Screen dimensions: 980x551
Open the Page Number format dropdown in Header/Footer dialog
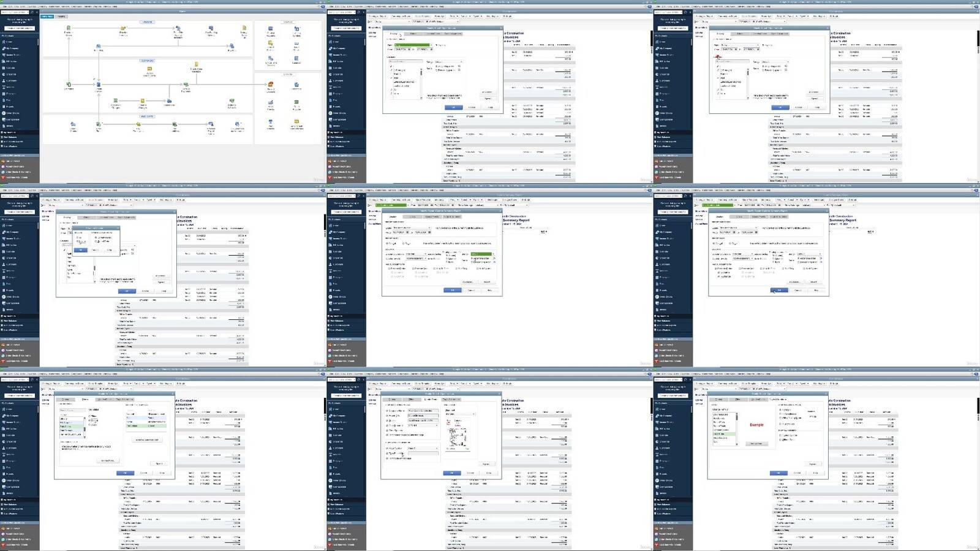point(423,448)
